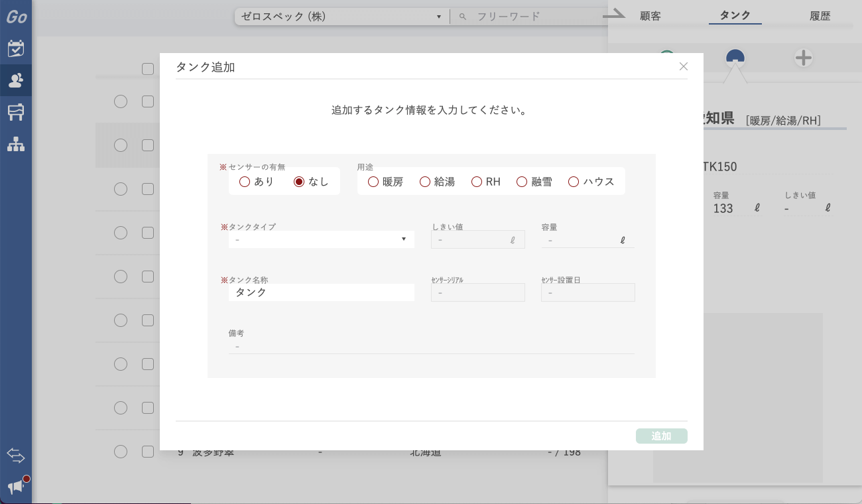Open the megaphone announcements icon

pyautogui.click(x=16, y=487)
